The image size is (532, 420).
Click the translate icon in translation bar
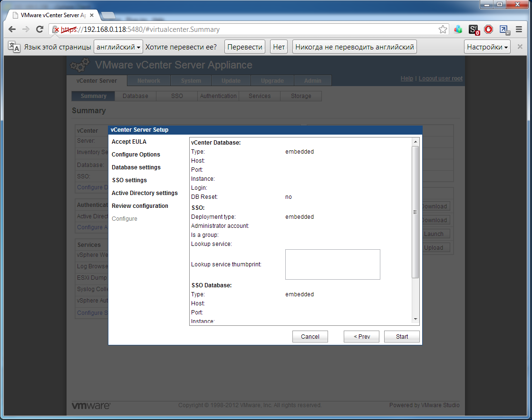click(14, 47)
